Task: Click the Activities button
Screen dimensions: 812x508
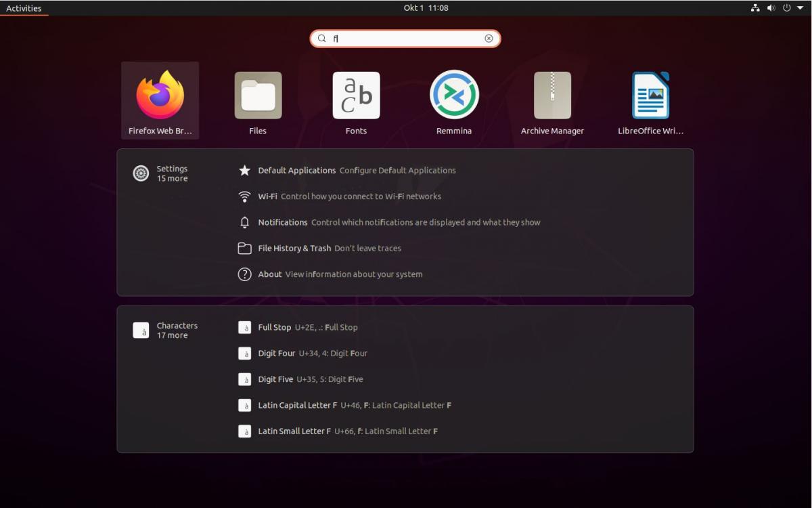Action: pyautogui.click(x=24, y=8)
